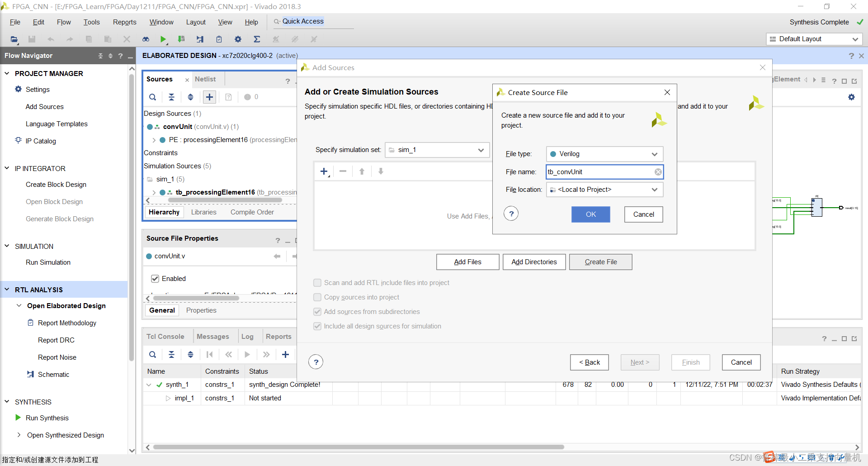Click search icon in Design Runs panel
This screenshot has height=466, width=868.
click(x=153, y=355)
